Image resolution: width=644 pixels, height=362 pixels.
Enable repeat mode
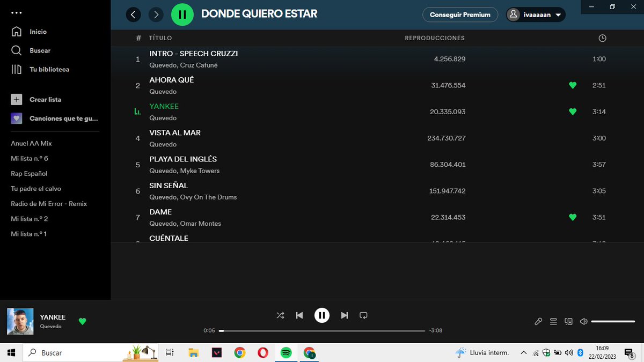point(363,315)
